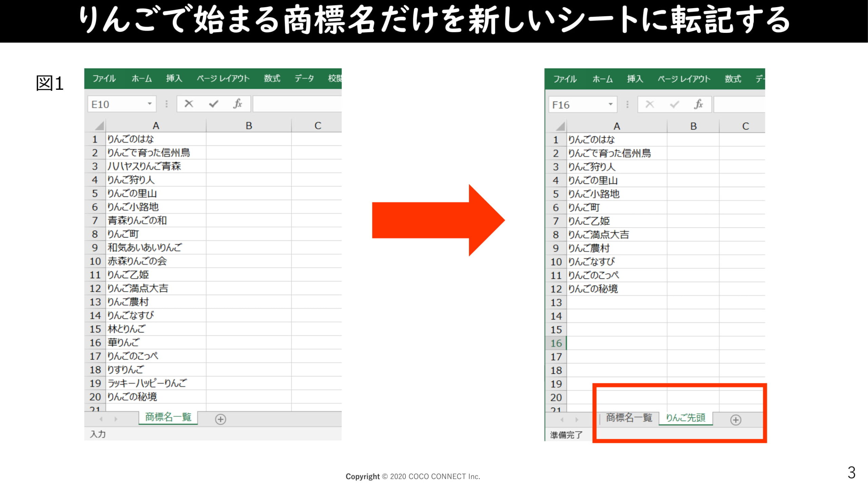This screenshot has height=488, width=868.
Task: Open 挿入 tab in right Excel
Action: 635,79
